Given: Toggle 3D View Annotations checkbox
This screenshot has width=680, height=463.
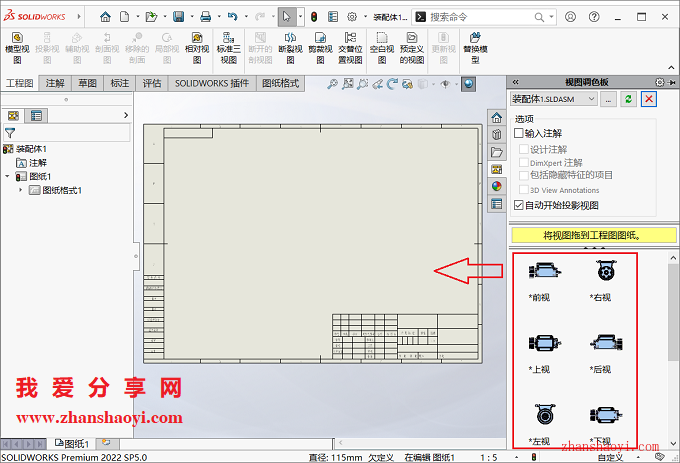Looking at the screenshot, I should pyautogui.click(x=524, y=190).
